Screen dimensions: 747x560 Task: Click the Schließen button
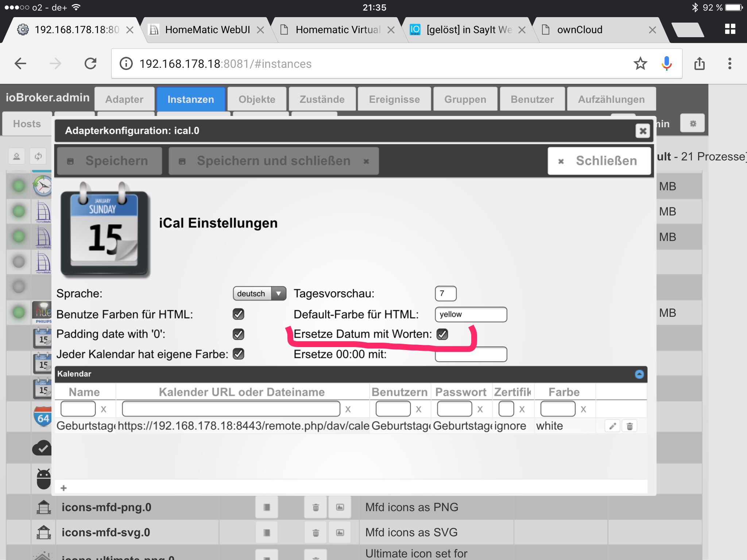(599, 161)
